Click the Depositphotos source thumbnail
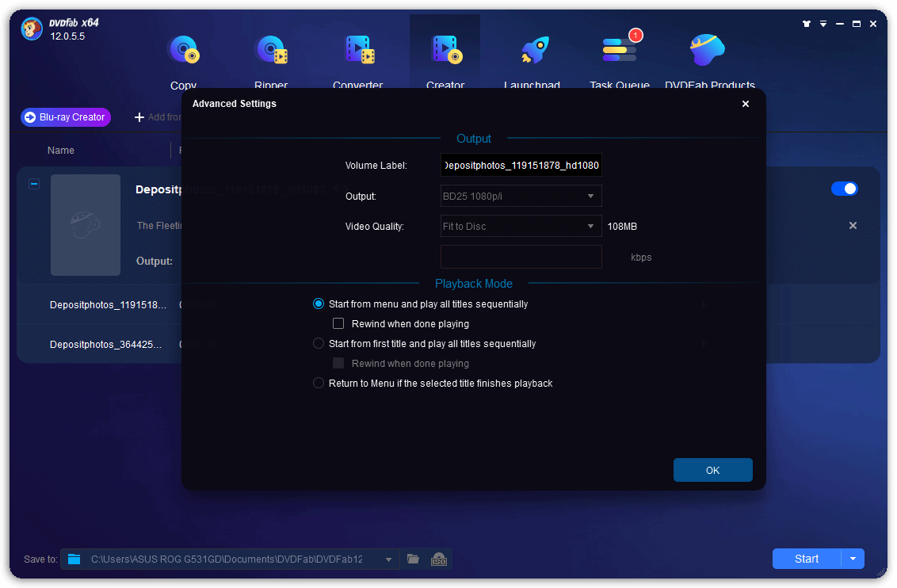Image resolution: width=897 pixels, height=588 pixels. pyautogui.click(x=86, y=225)
